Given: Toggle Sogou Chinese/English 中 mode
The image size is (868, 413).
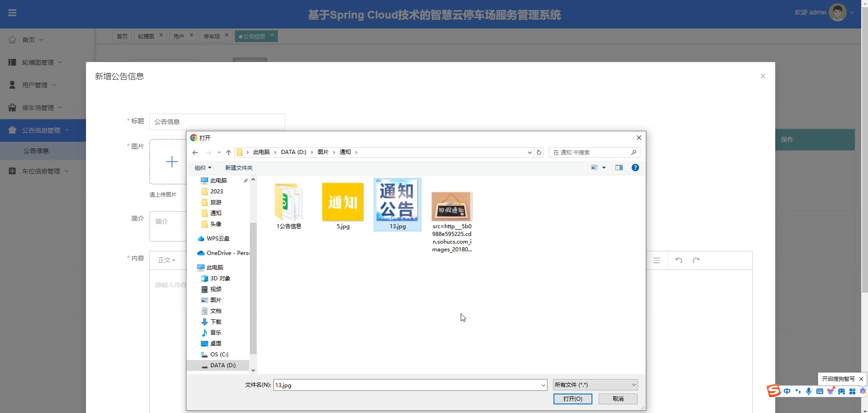Looking at the screenshot, I should (x=787, y=391).
